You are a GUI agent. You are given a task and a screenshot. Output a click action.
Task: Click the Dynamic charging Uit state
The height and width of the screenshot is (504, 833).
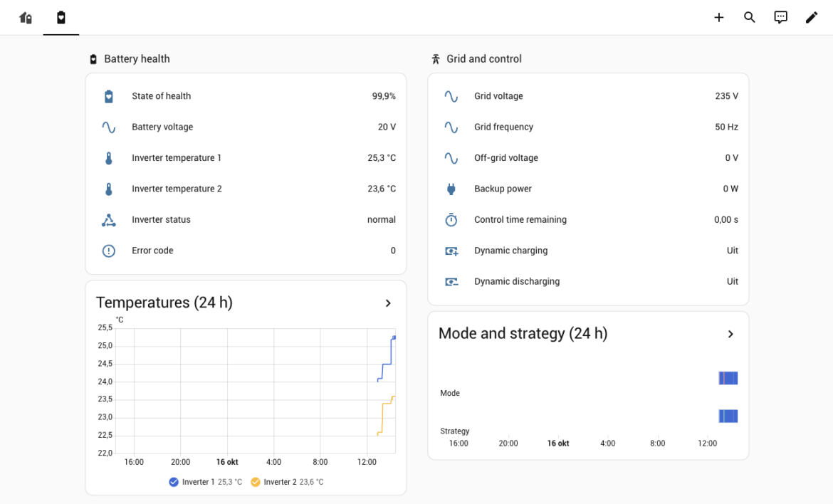tap(733, 250)
